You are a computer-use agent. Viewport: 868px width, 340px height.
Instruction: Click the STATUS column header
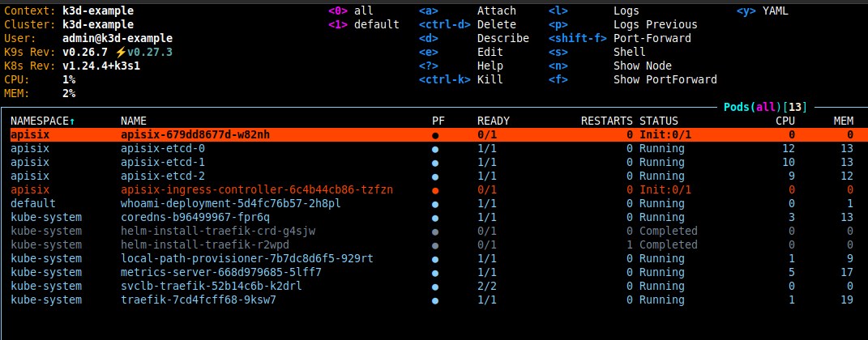(x=659, y=121)
